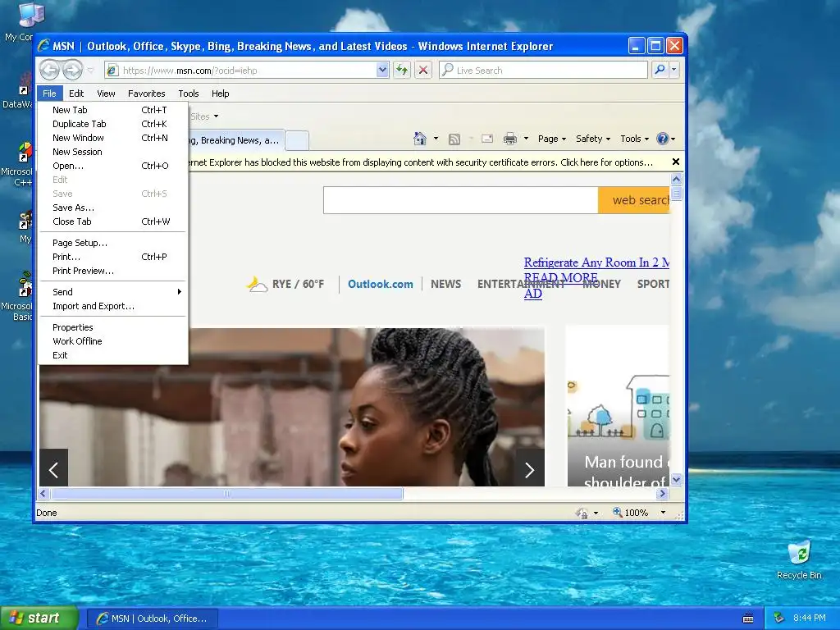Screen dimensions: 840x630
Task: Open the Safety dropdown menu
Action: coord(592,139)
